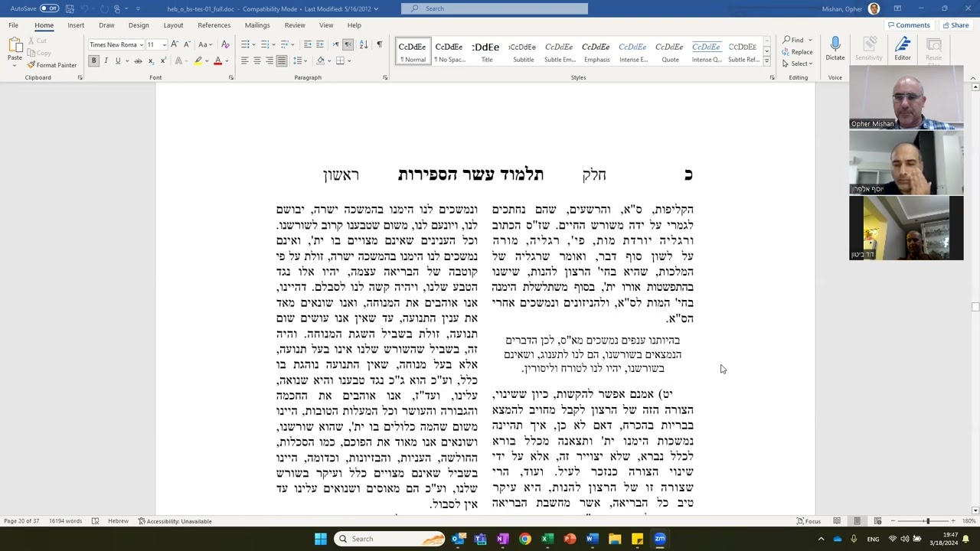Open Google Chrome from the taskbar
The height and width of the screenshot is (551, 980).
525,539
